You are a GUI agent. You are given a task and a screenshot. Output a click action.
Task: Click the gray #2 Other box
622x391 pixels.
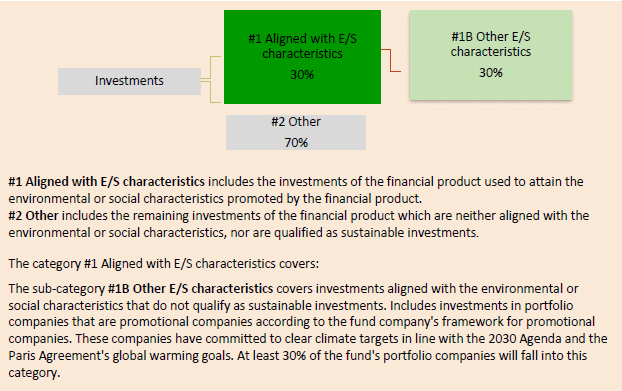pyautogui.click(x=296, y=132)
